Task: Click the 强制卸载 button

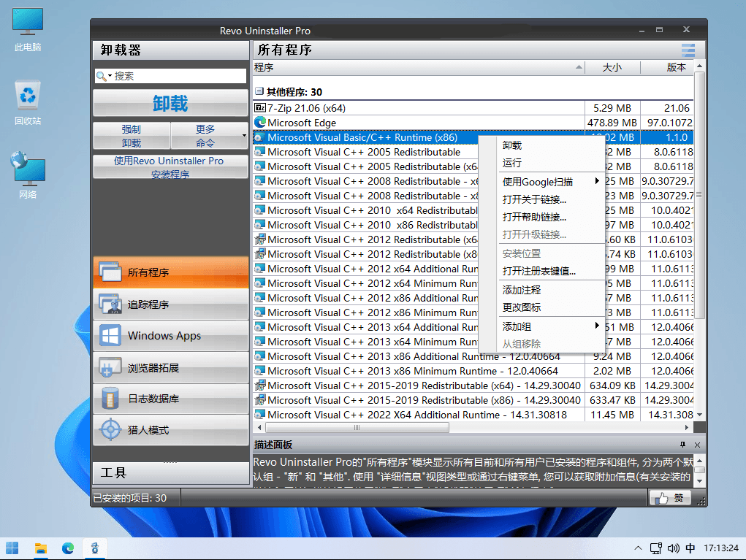Action: pos(132,136)
